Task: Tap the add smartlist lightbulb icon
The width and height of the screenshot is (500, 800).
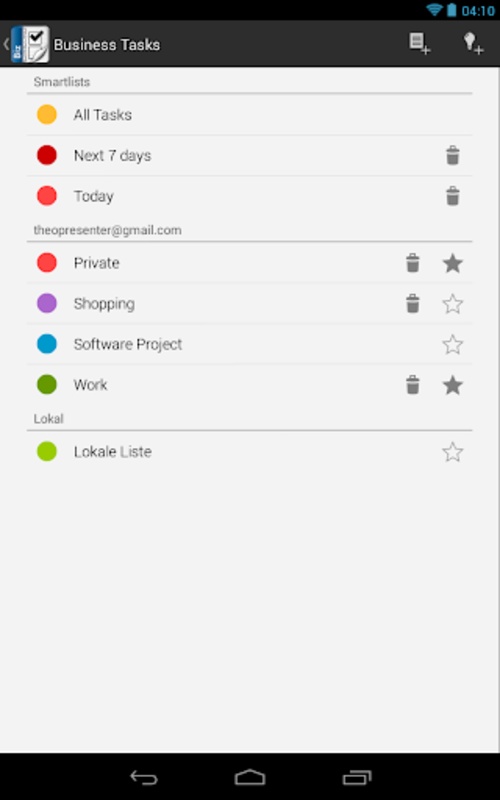Action: pos(473,44)
